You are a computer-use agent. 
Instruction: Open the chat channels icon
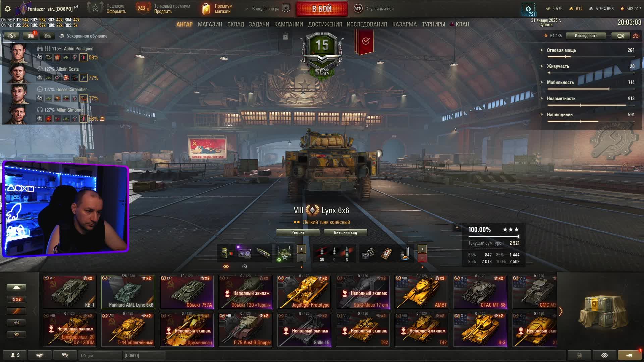(65, 355)
